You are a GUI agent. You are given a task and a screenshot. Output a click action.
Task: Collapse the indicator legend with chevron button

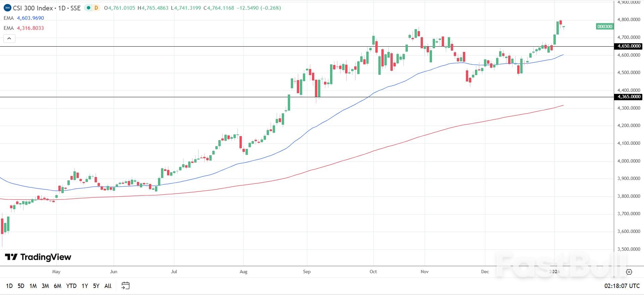point(9,39)
